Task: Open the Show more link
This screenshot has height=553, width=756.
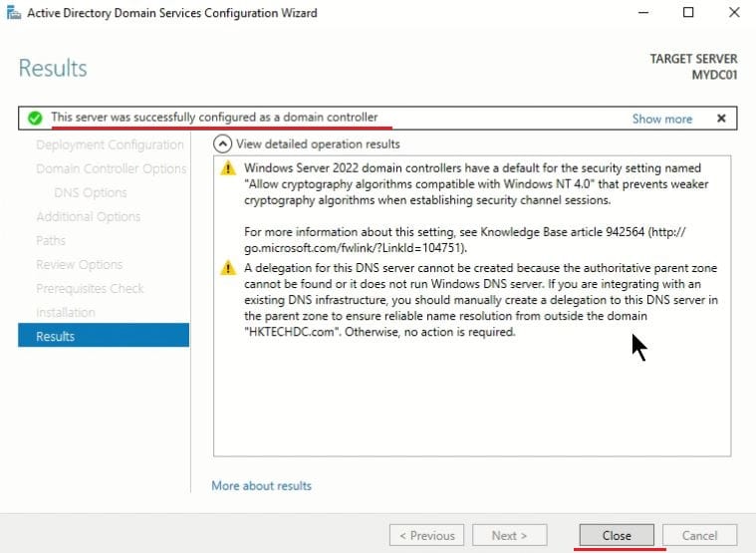Action: pyautogui.click(x=662, y=119)
